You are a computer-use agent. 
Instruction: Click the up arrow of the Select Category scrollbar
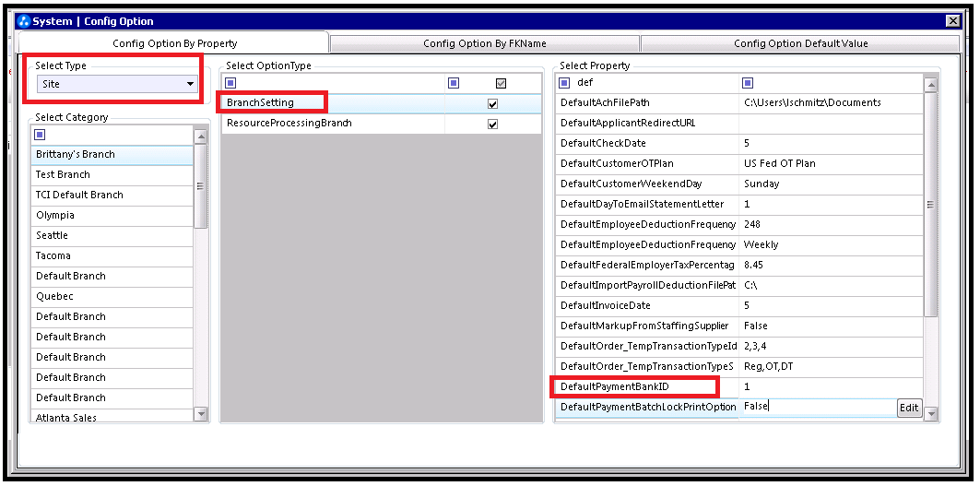(x=201, y=136)
